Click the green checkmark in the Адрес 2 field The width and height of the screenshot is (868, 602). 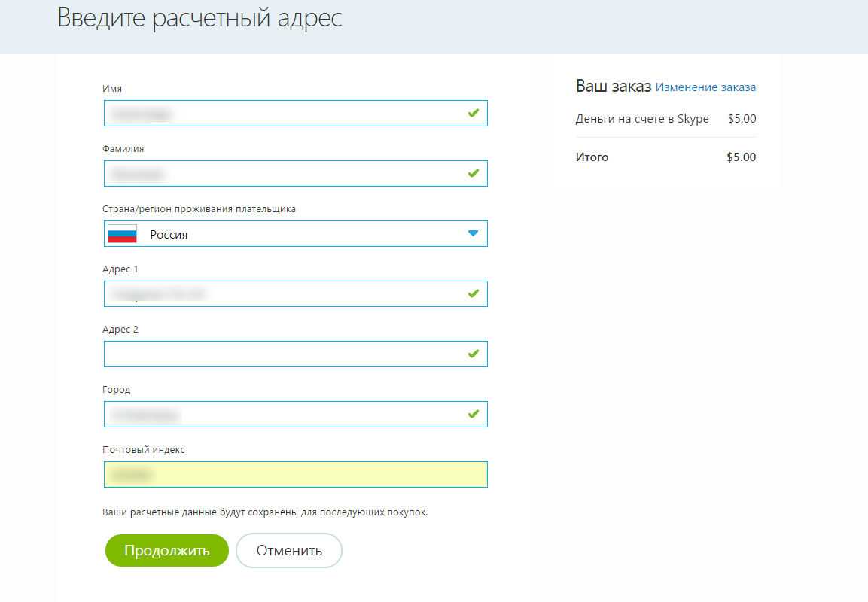tap(473, 354)
